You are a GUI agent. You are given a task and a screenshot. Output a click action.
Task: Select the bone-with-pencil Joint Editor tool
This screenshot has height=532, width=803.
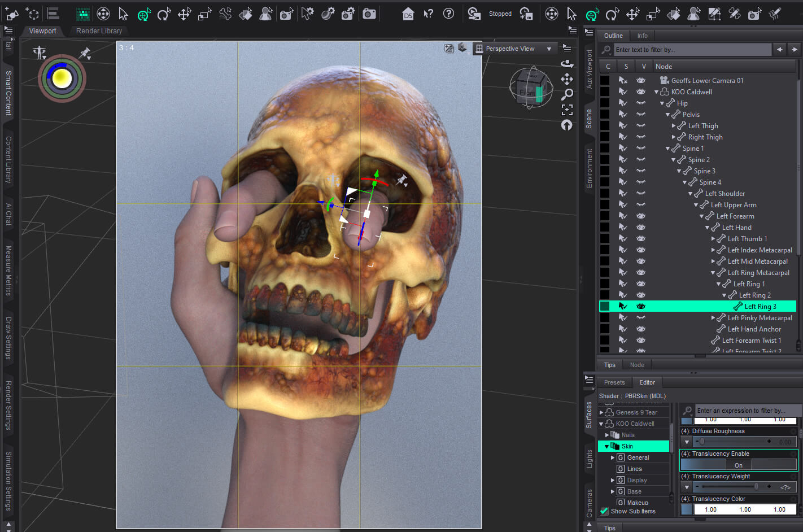(735, 14)
